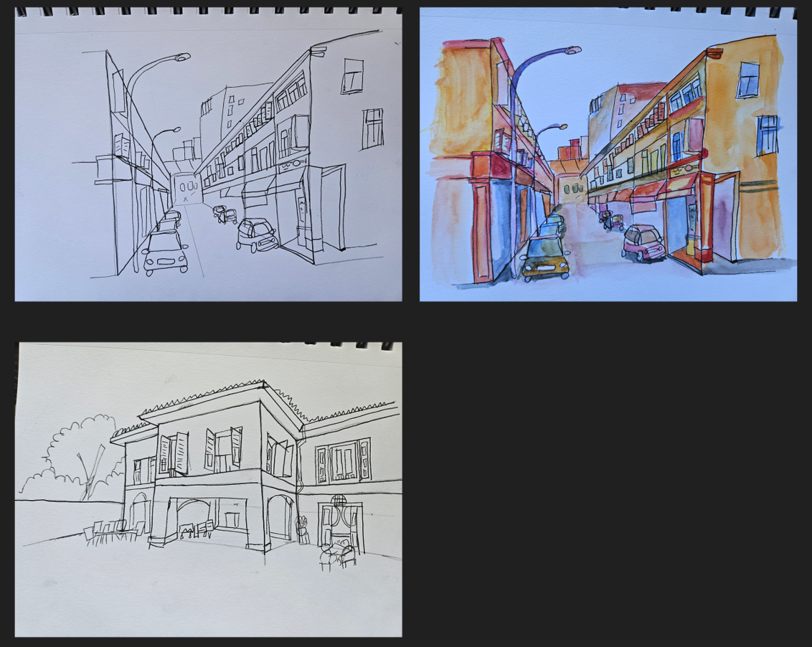812x647 pixels.
Task: Open the black-and-white street ink sketch
Action: 208,154
